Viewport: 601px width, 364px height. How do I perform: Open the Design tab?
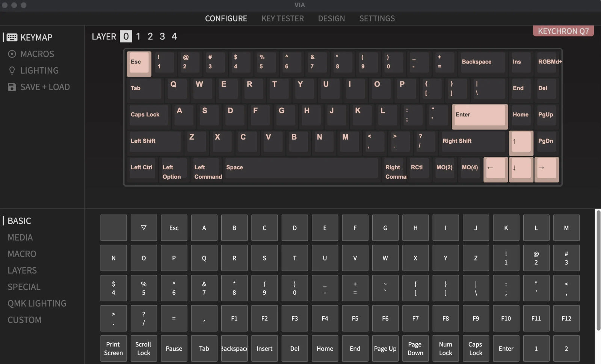331,18
